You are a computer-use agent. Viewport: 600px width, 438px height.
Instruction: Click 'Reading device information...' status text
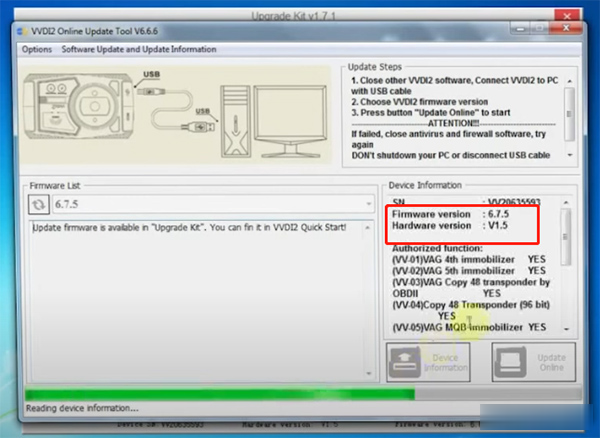point(82,409)
